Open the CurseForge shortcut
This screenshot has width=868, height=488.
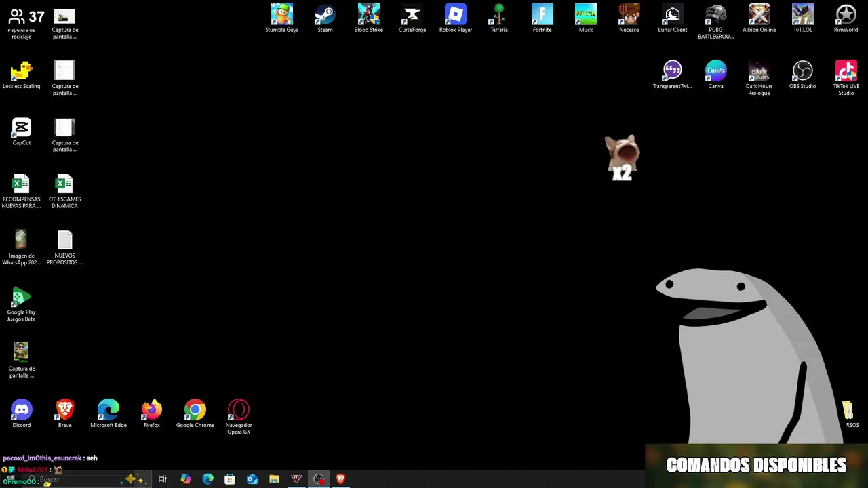412,18
